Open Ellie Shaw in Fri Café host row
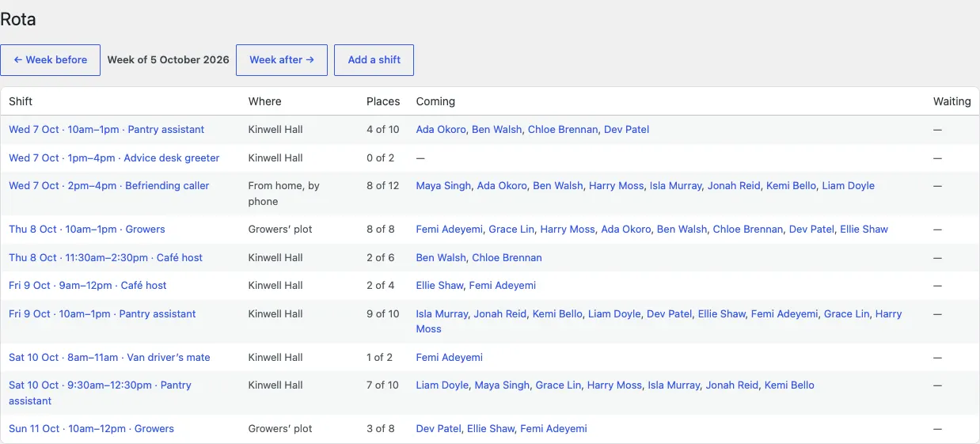The height and width of the screenshot is (444, 980). click(x=439, y=286)
